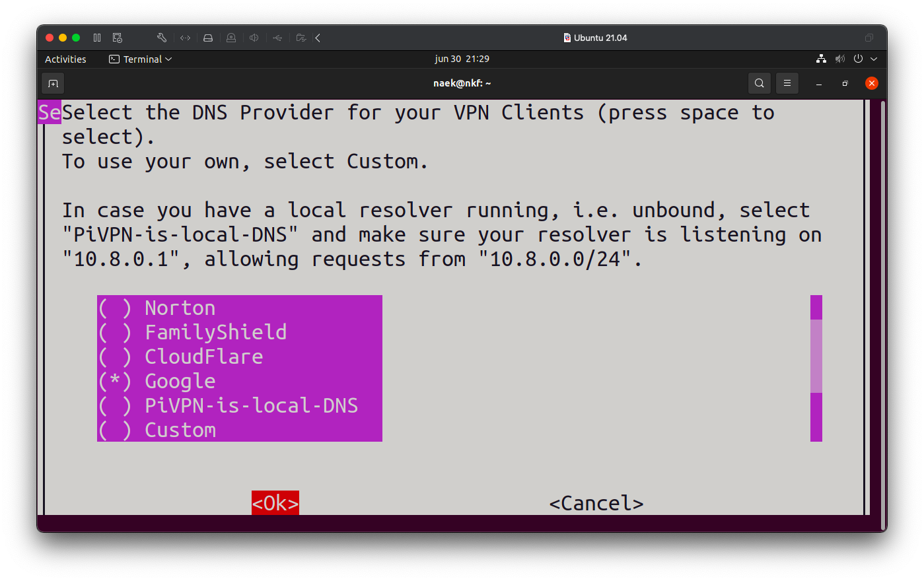Click the DNS provider list scrollbar
This screenshot has width=924, height=581.
(x=816, y=368)
